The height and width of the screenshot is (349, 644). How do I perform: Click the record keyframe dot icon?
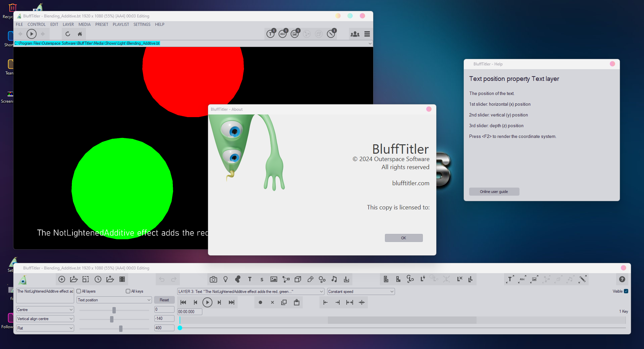pos(260,302)
